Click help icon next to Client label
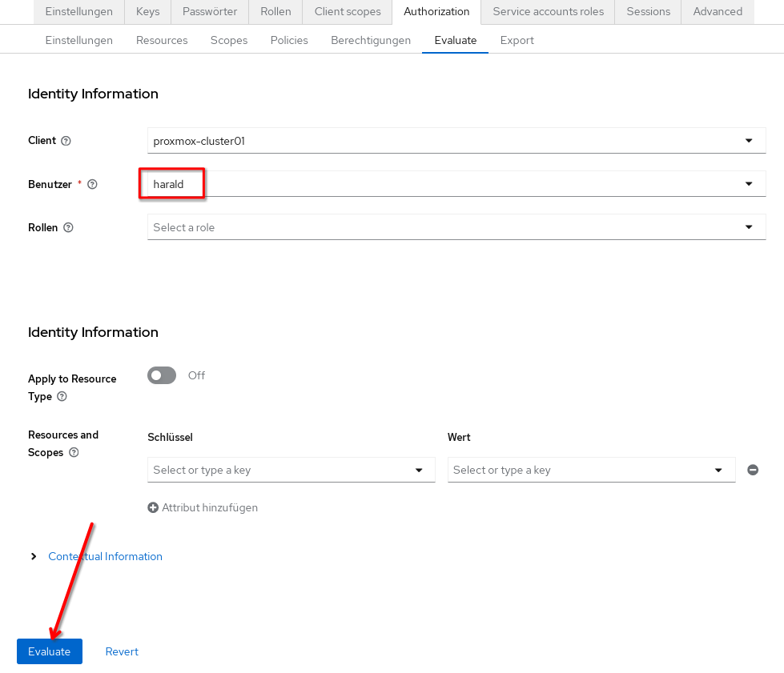 click(66, 141)
